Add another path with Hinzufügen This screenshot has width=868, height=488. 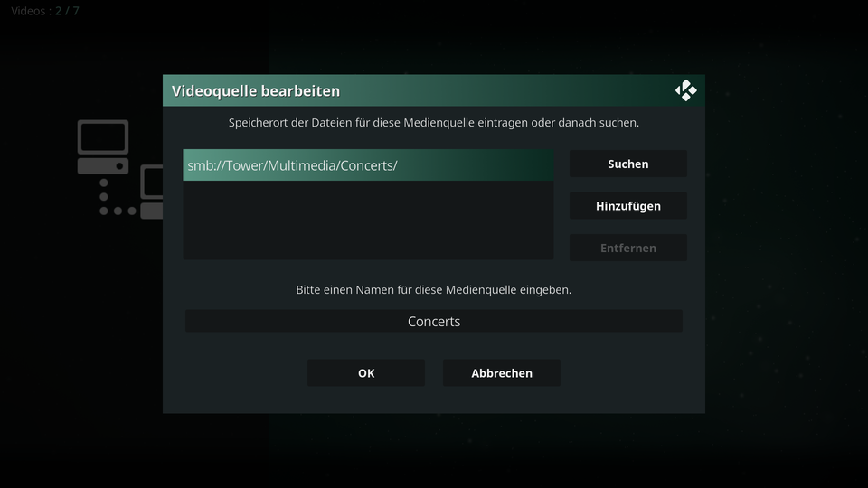pyautogui.click(x=627, y=206)
